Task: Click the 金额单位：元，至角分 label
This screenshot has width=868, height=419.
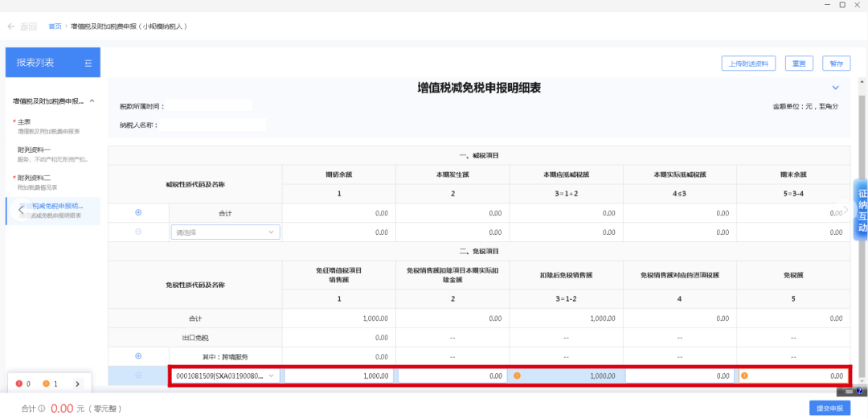Action: 805,106
